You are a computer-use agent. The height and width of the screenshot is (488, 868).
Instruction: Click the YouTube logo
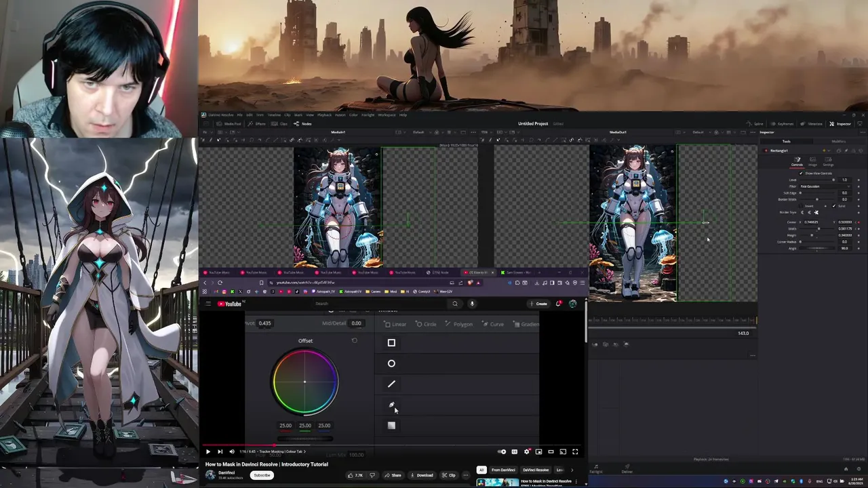[229, 304]
